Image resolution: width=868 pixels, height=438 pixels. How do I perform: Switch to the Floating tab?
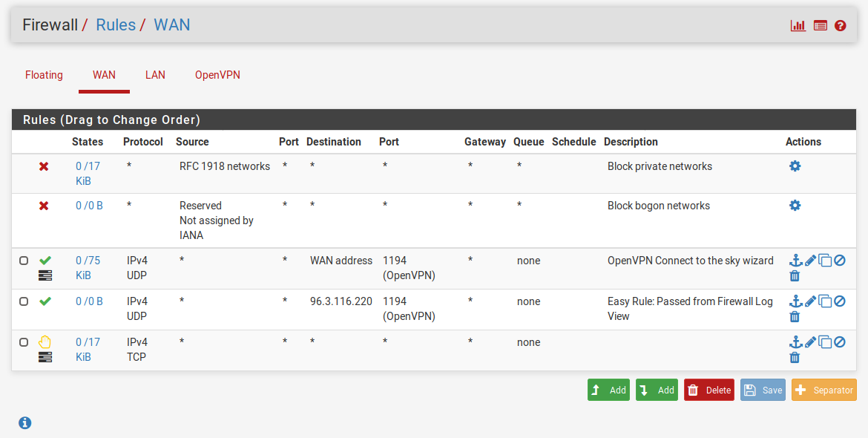[x=44, y=75]
